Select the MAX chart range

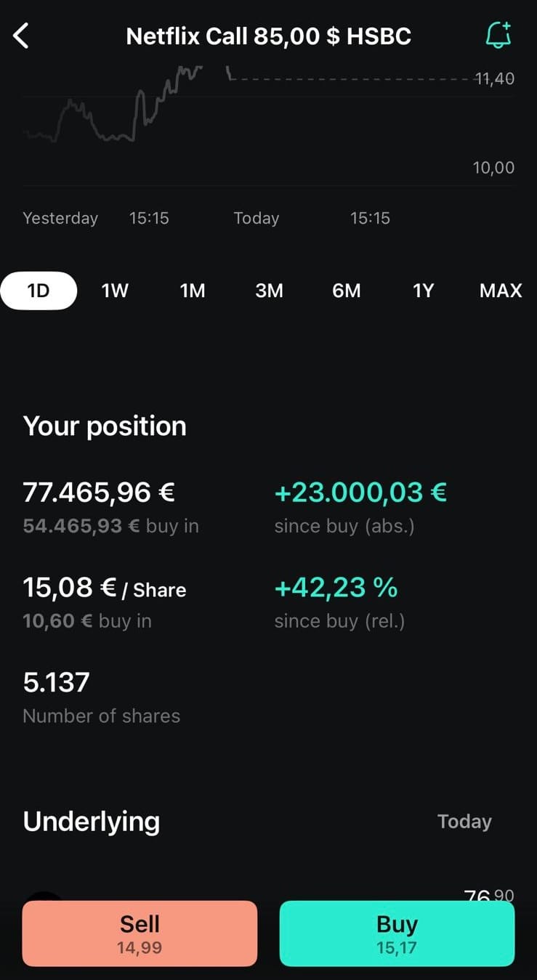(x=501, y=291)
